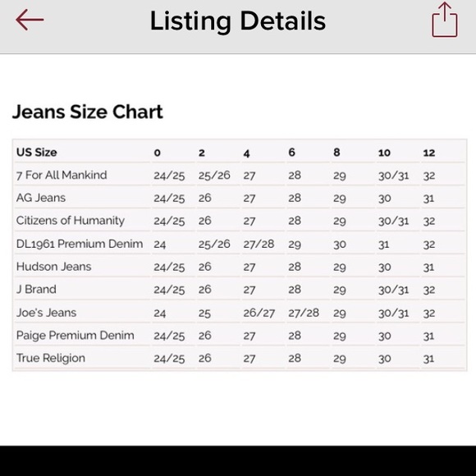The width and height of the screenshot is (476, 476).
Task: Tap the US size 0 column header
Action: click(x=157, y=153)
